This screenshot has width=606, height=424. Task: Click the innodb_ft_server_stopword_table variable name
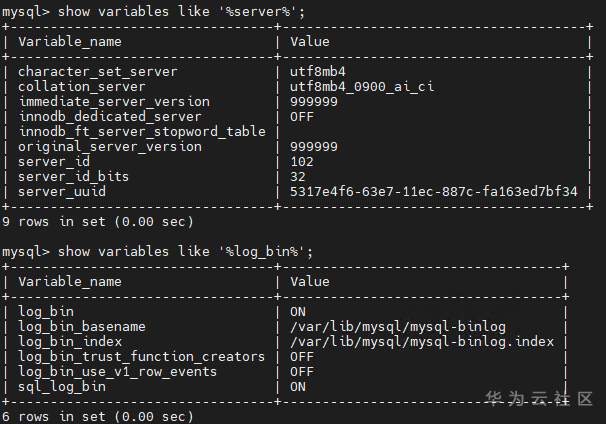click(142, 131)
